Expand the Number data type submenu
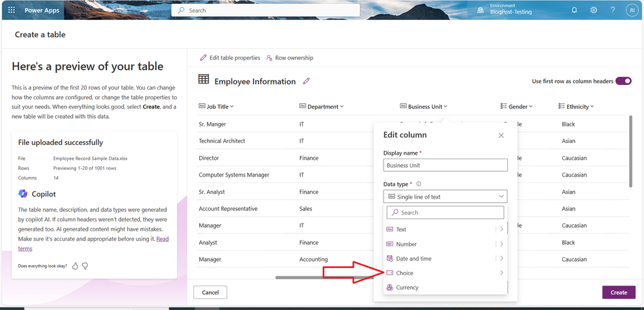The height and width of the screenshot is (310, 644). pyautogui.click(x=502, y=244)
